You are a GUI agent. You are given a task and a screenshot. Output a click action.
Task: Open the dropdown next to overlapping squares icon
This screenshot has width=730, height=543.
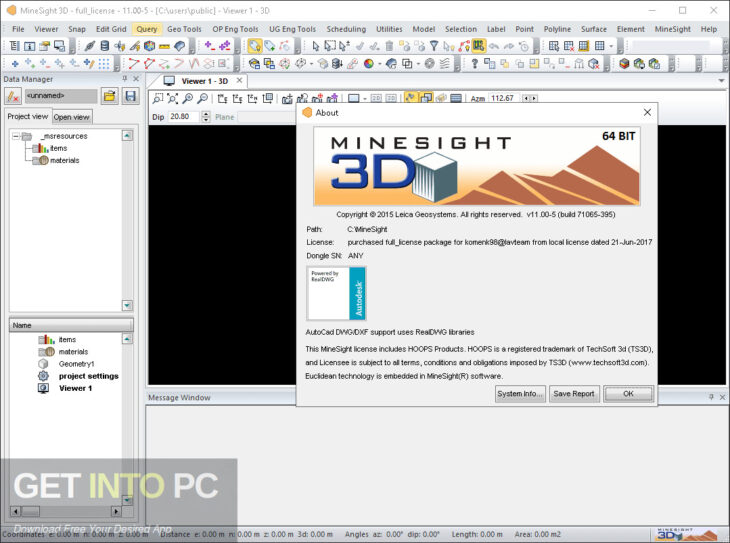tap(418, 64)
